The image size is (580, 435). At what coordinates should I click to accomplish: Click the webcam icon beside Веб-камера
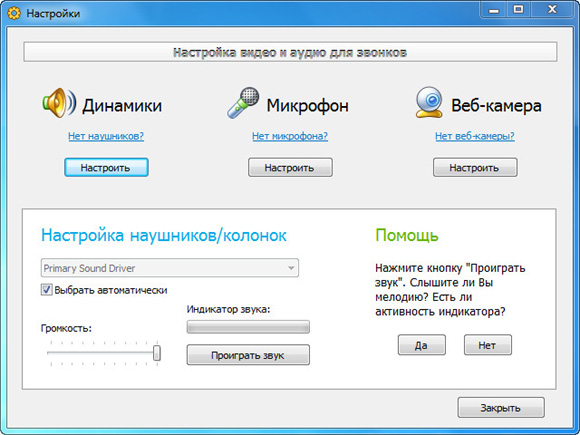(429, 102)
